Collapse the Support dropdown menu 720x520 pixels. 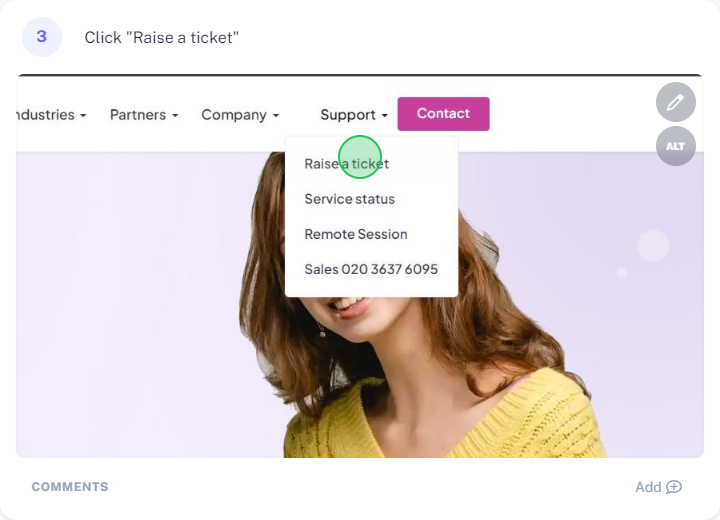[x=354, y=115]
